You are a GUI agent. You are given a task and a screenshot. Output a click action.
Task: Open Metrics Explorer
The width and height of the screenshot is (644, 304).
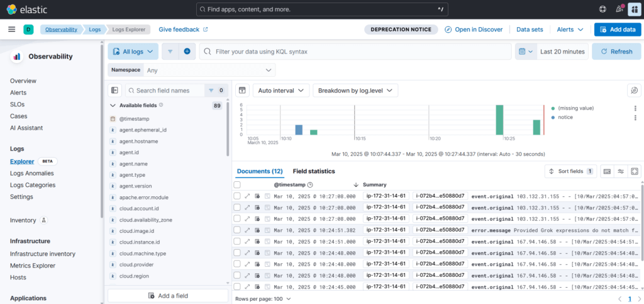(x=31, y=266)
